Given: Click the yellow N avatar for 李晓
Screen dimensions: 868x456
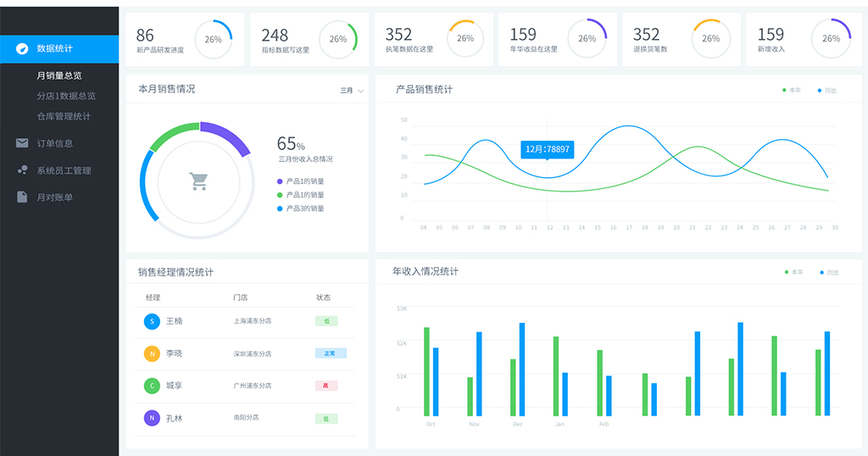Looking at the screenshot, I should [152, 353].
